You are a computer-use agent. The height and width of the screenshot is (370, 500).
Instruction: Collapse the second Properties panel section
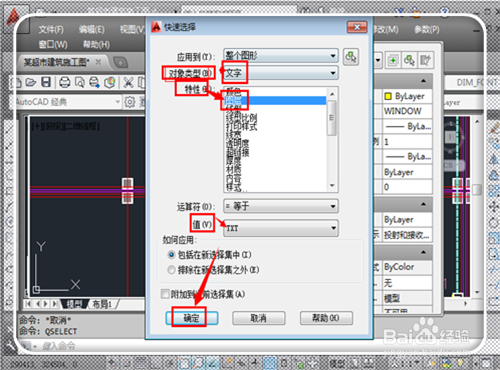423,204
